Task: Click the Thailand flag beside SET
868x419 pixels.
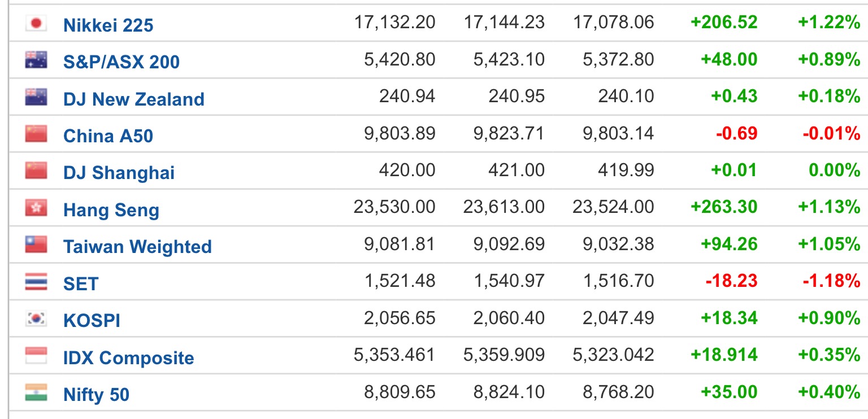Action: pos(36,282)
